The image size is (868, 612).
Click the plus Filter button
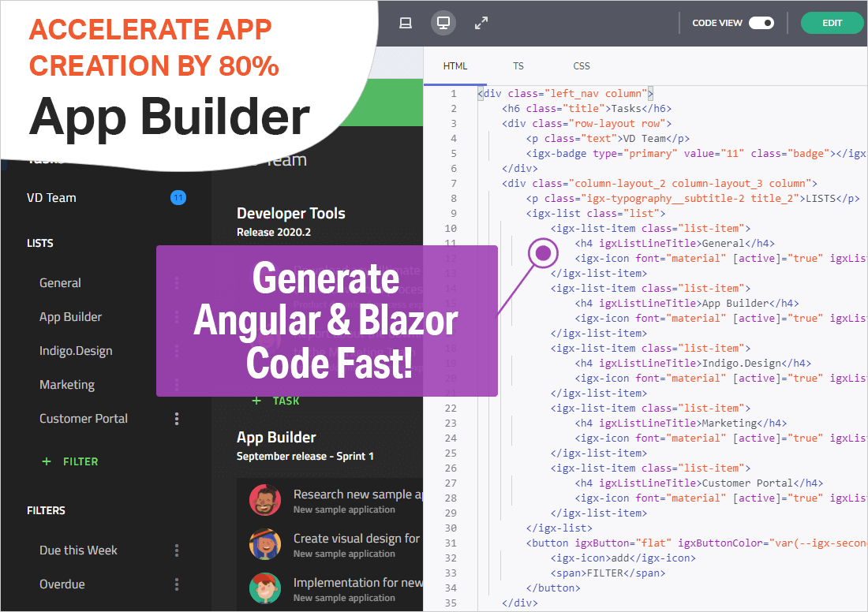point(71,461)
